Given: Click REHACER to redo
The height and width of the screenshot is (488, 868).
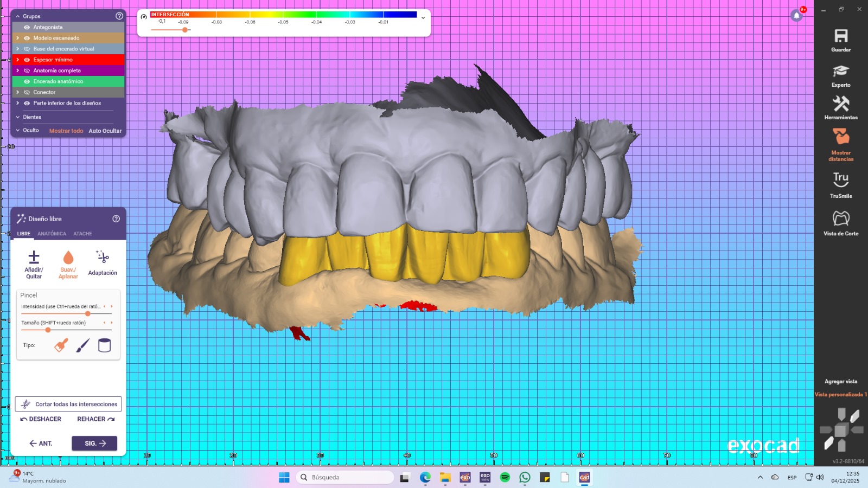Looking at the screenshot, I should (96, 419).
